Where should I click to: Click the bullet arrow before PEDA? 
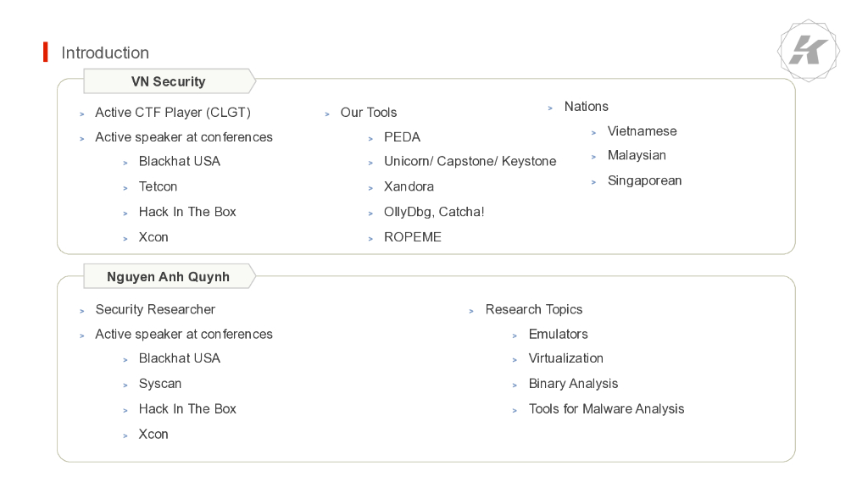point(370,138)
